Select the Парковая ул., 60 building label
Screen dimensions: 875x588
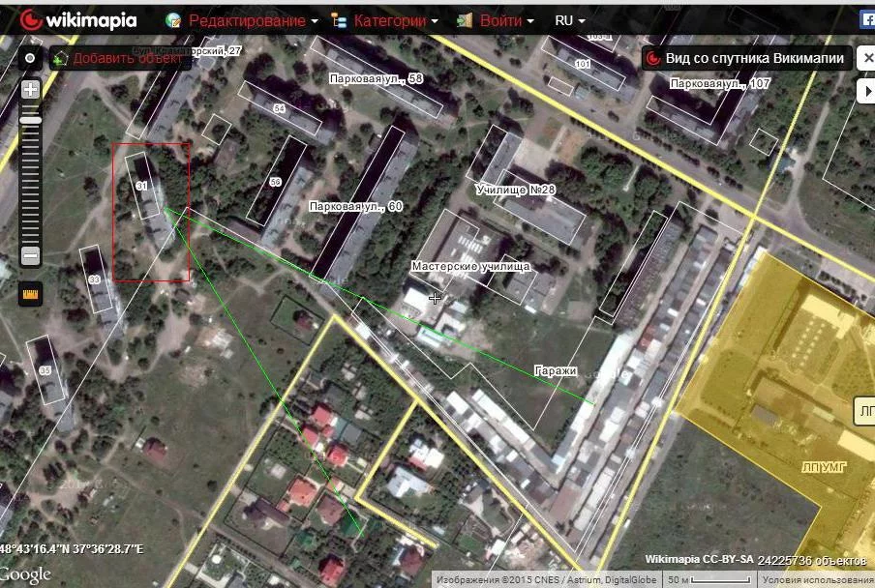(355, 207)
